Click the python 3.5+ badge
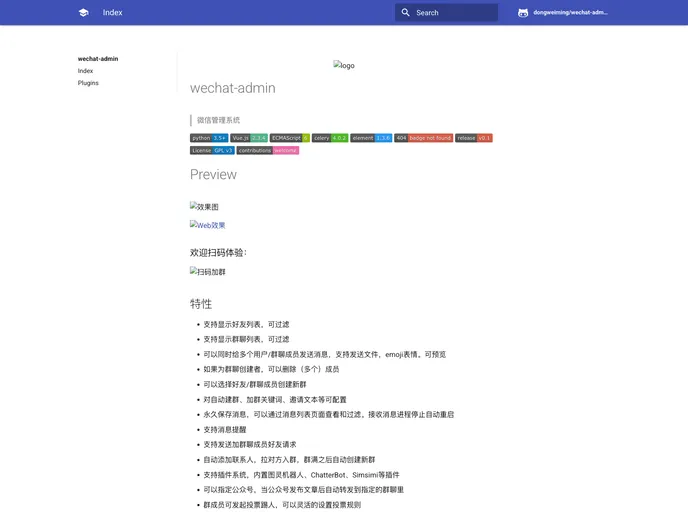 (x=209, y=138)
